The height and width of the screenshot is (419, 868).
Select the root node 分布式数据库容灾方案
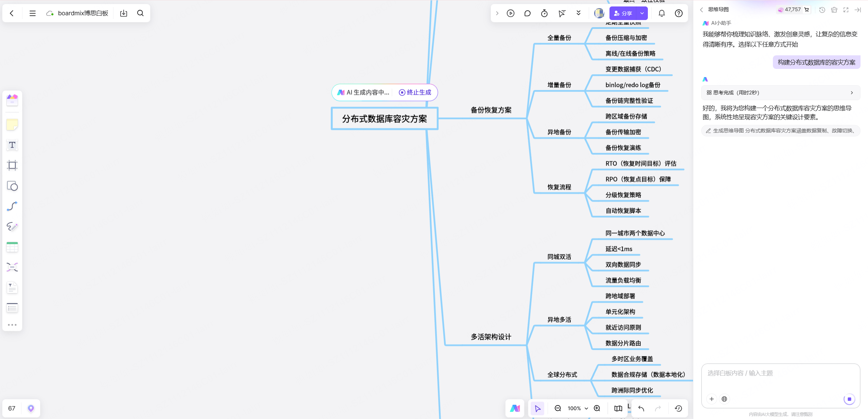[385, 119]
